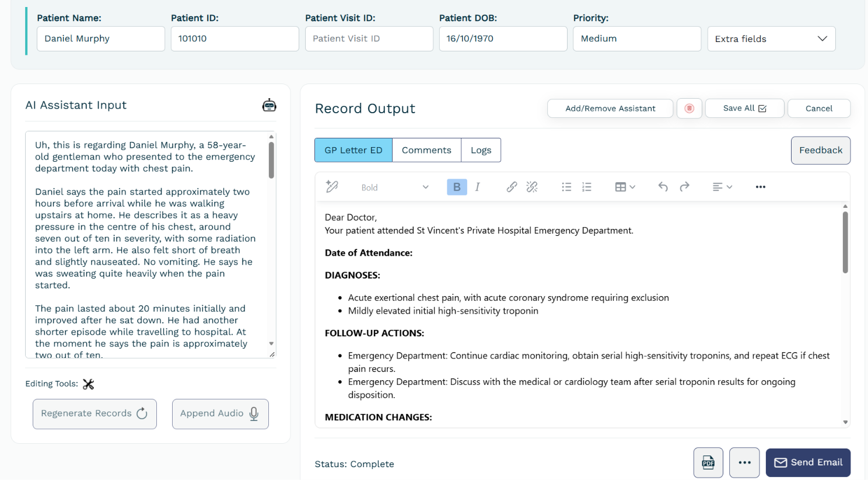The image size is (868, 480).
Task: Open more toolbar options ellipsis
Action: pyautogui.click(x=761, y=187)
